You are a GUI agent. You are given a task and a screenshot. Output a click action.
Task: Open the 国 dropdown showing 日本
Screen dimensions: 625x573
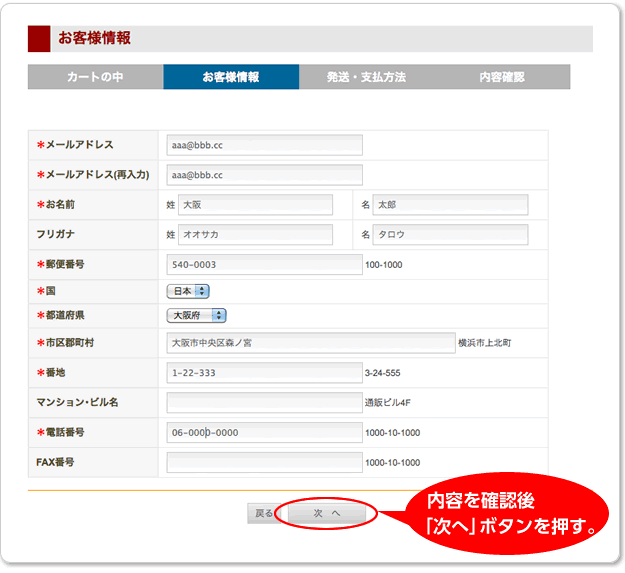coord(188,291)
